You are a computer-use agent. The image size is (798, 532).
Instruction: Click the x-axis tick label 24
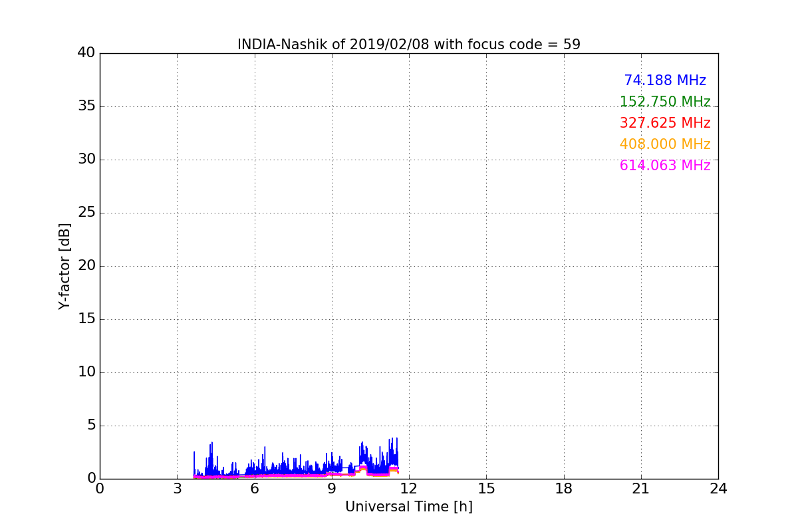click(718, 488)
